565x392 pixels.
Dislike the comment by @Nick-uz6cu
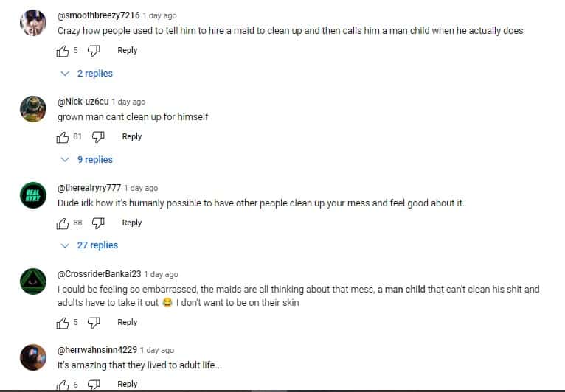[x=98, y=137]
